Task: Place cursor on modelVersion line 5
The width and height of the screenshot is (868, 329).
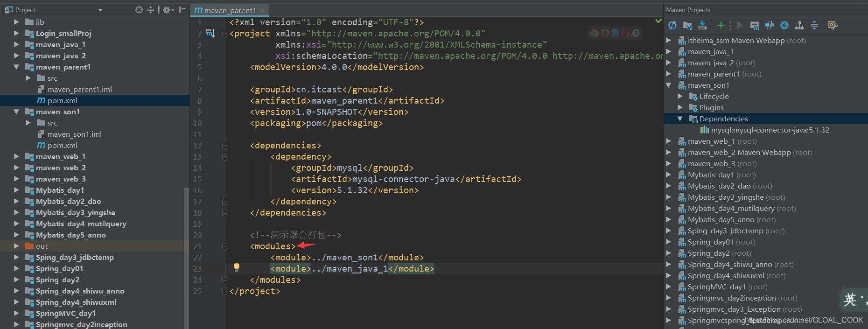Action: (337, 67)
